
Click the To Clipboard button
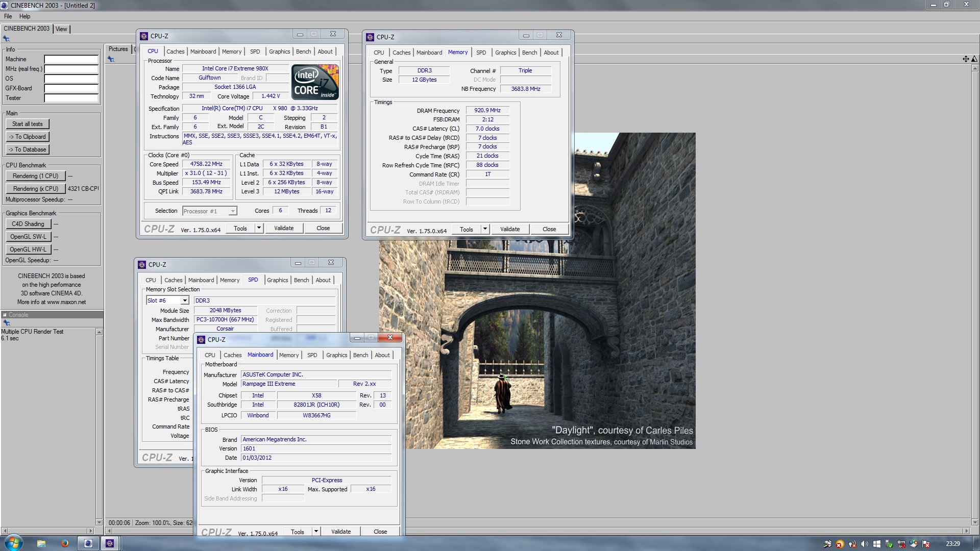28,137
